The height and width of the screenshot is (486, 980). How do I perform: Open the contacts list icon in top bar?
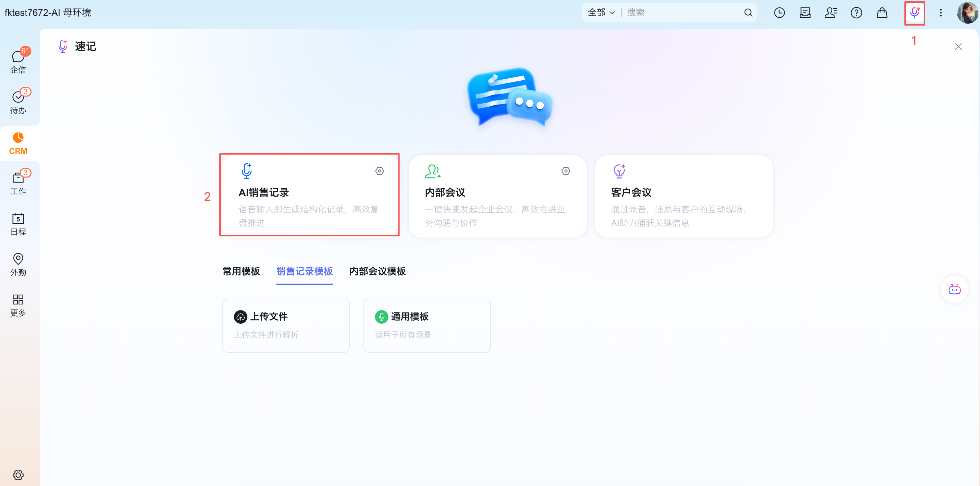click(831, 13)
